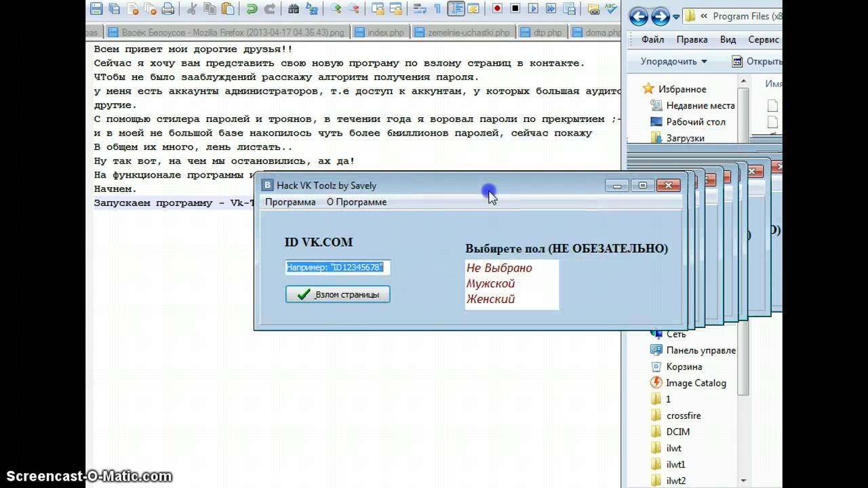
Task: Open Загрузки folder in navigation pane
Action: [x=677, y=138]
